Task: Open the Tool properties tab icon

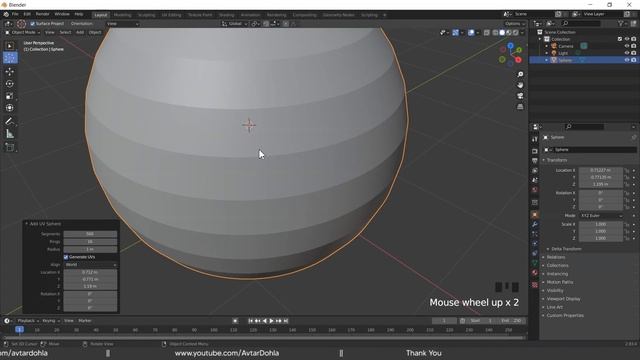Action: (535, 139)
